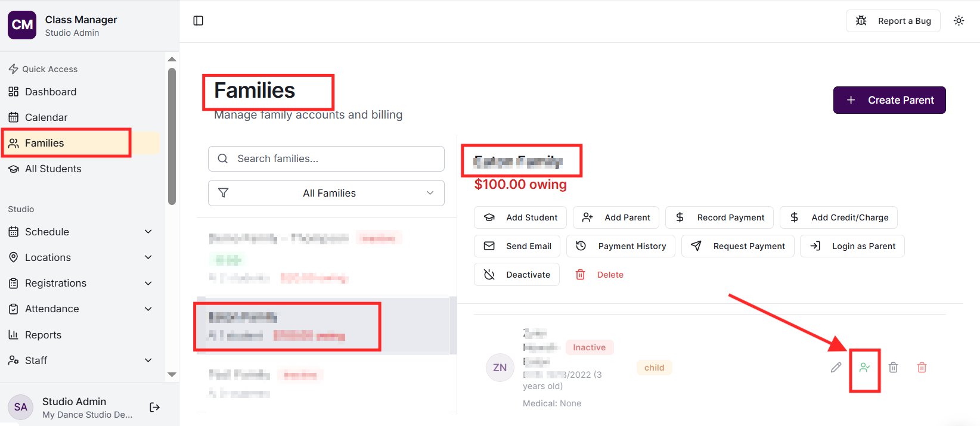Click the ZN student avatar
This screenshot has height=426, width=980.
coord(500,368)
